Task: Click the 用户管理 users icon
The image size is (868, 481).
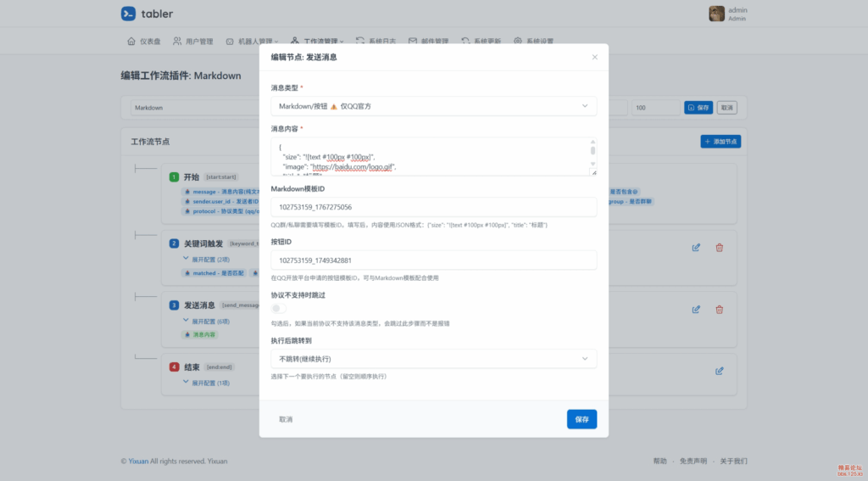Action: click(177, 41)
